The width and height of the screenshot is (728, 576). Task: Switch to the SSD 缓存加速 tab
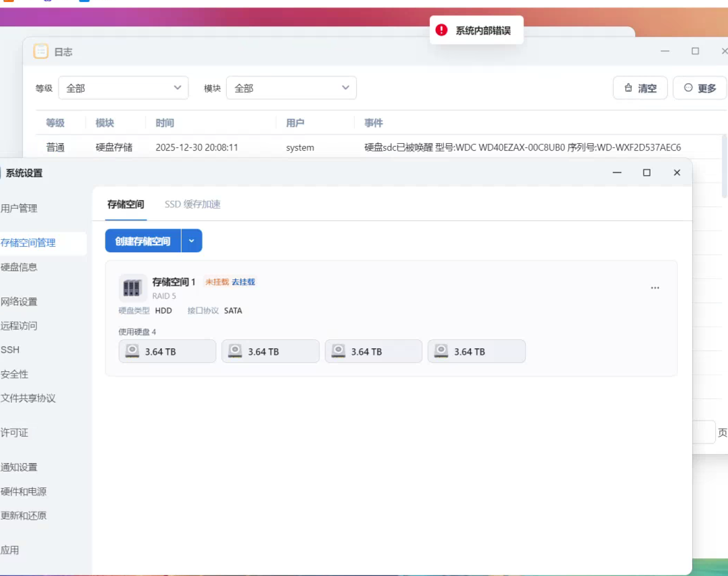[x=192, y=204]
